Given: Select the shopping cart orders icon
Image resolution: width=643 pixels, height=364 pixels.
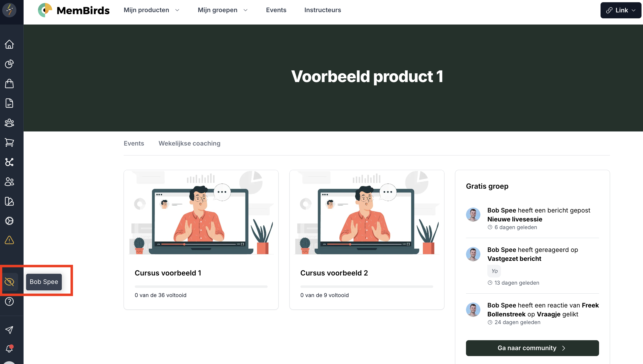Looking at the screenshot, I should tap(9, 143).
